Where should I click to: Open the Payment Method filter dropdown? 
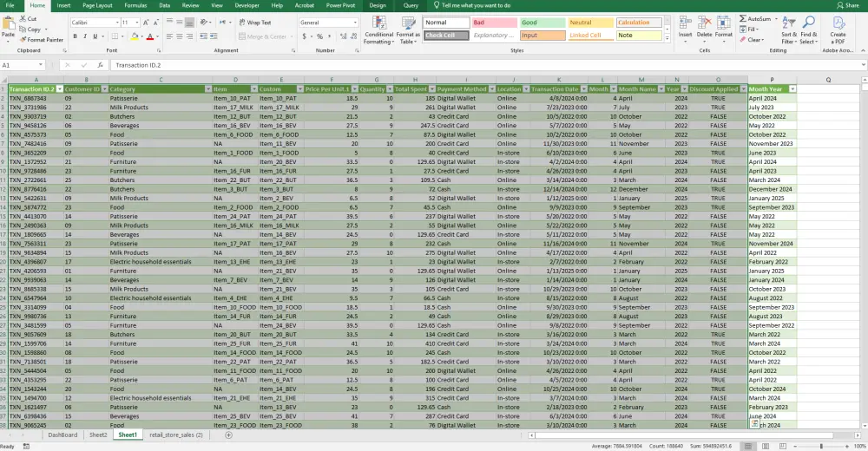[x=491, y=89]
